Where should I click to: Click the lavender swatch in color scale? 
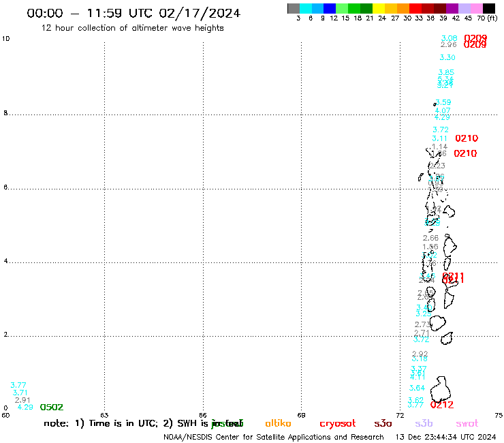464,8
